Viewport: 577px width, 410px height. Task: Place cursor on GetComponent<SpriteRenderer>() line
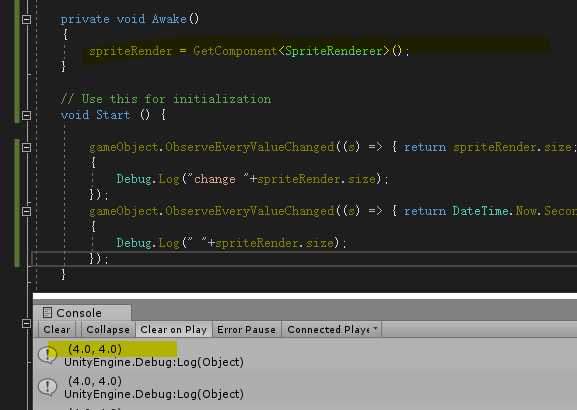coord(249,51)
